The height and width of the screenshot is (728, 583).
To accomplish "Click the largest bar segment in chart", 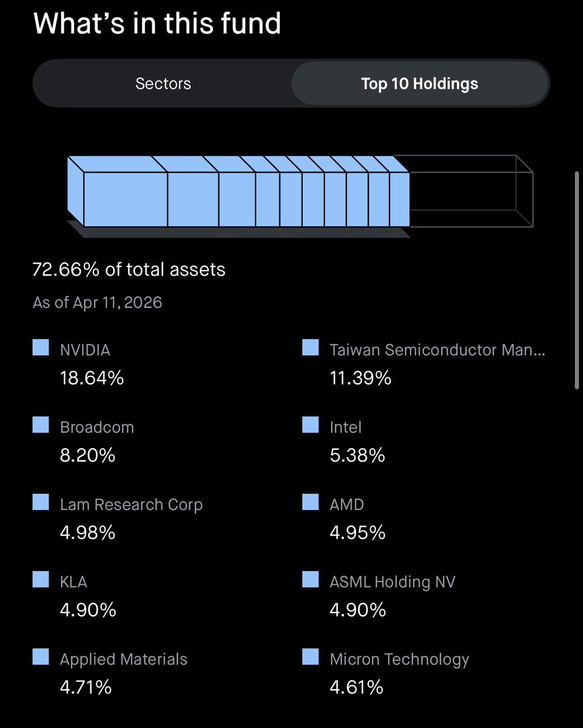I will pos(124,199).
